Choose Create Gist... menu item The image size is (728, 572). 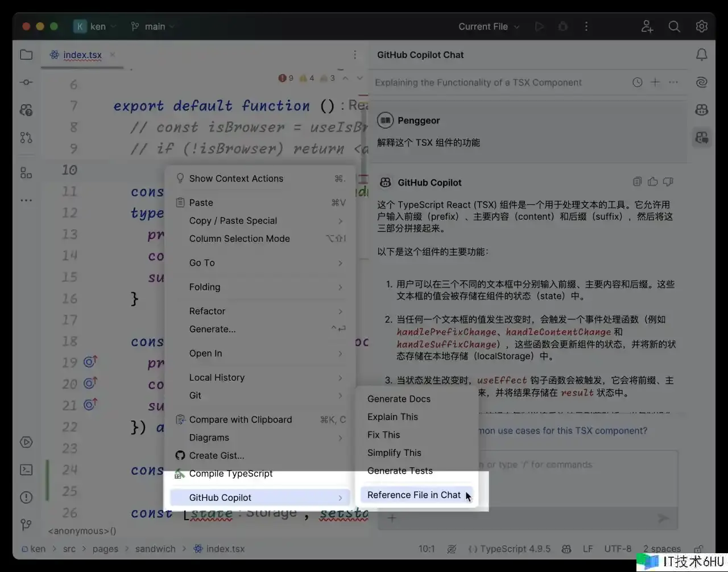(x=261, y=455)
